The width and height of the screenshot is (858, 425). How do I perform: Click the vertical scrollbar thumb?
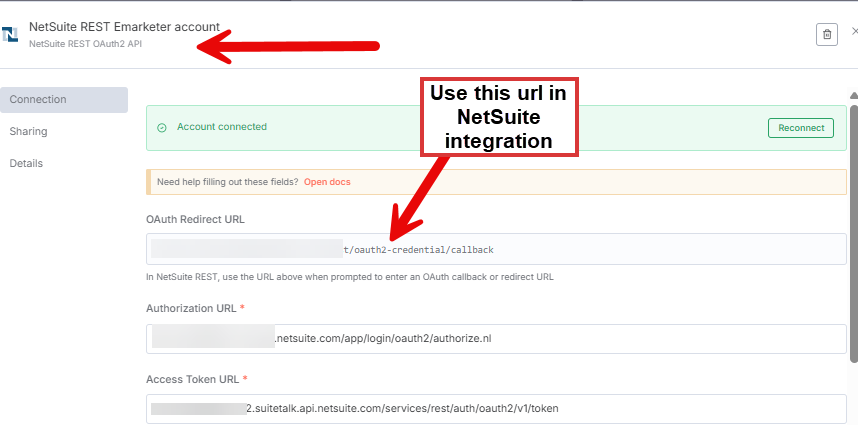click(x=854, y=232)
